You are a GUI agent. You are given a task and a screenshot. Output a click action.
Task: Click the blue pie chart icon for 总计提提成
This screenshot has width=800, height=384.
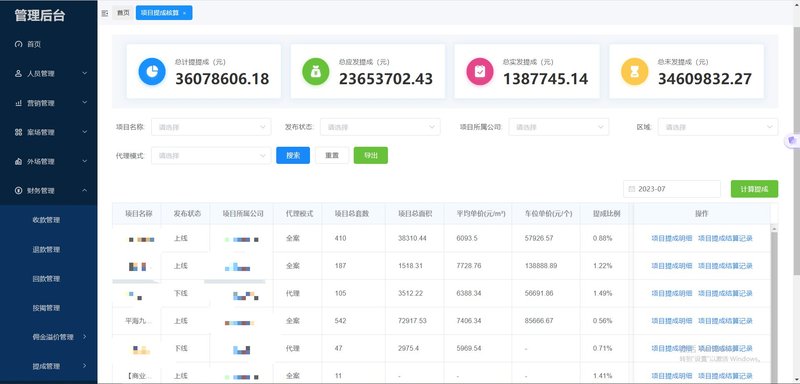tap(152, 71)
